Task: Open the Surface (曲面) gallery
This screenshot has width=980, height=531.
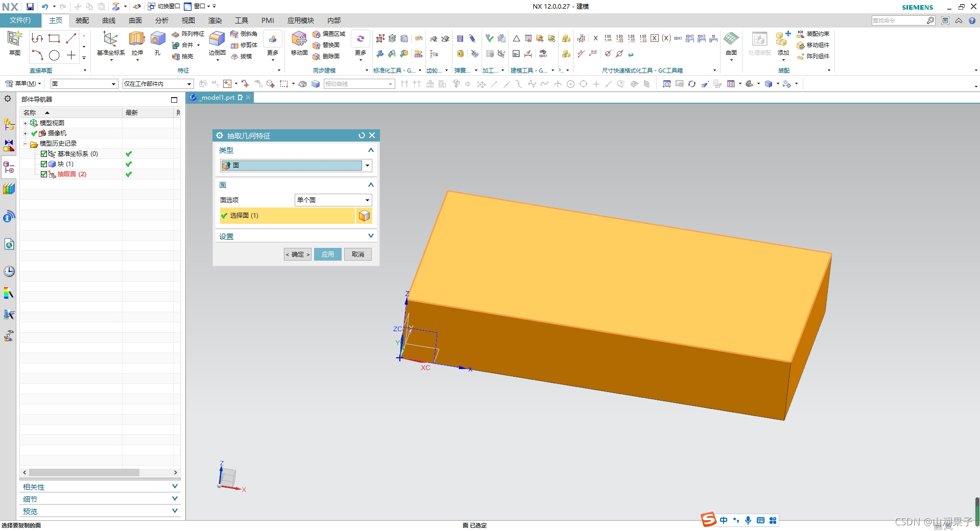Action: (731, 45)
